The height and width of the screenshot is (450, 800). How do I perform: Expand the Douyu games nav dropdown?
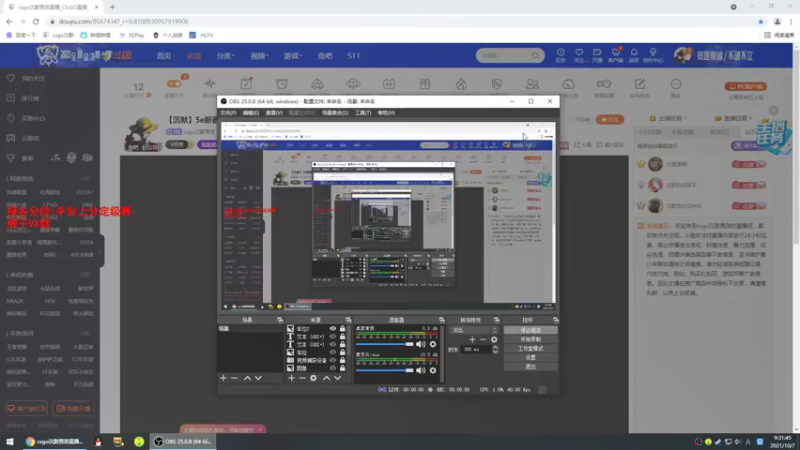(x=293, y=56)
